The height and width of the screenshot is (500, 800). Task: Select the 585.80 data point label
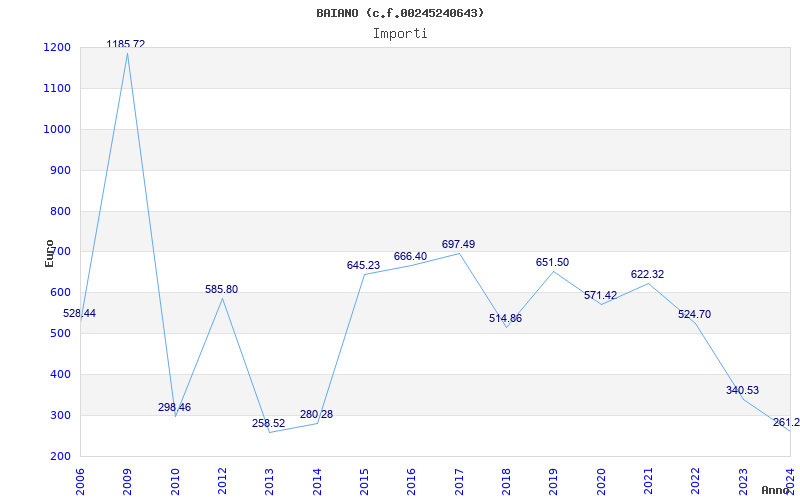[x=221, y=289]
